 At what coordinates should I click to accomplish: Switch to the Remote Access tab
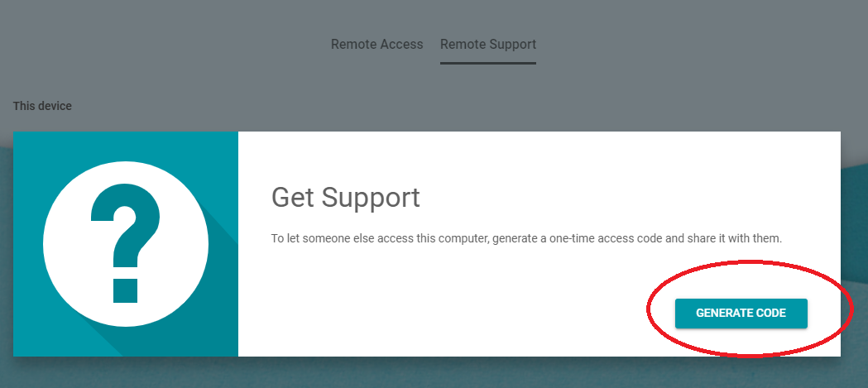coord(376,45)
